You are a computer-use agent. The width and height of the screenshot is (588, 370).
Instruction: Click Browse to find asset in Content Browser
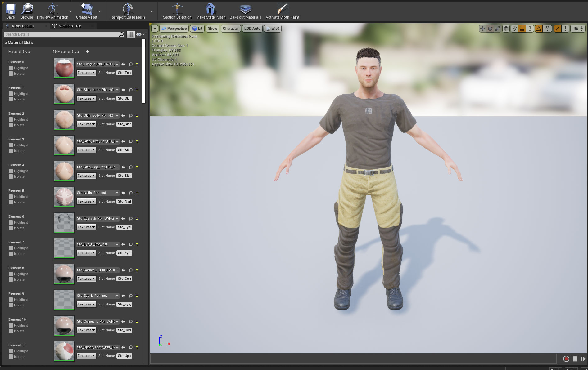[x=27, y=11]
